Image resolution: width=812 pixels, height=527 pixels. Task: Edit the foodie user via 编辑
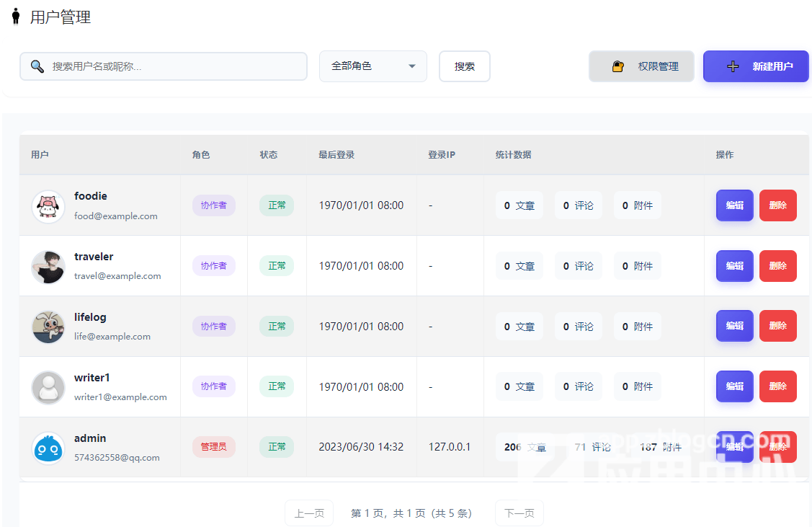click(x=734, y=205)
